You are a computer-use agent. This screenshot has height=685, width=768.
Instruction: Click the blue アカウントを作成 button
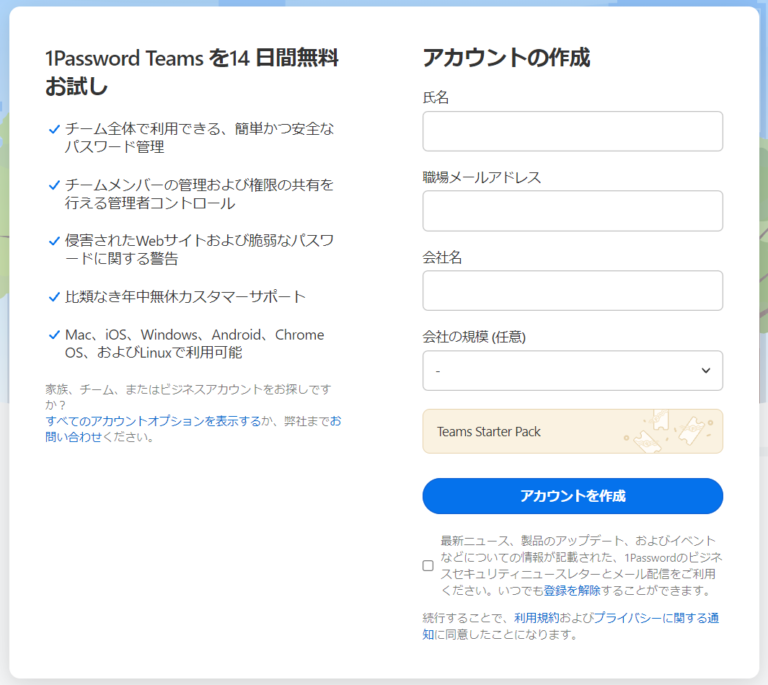(x=573, y=496)
